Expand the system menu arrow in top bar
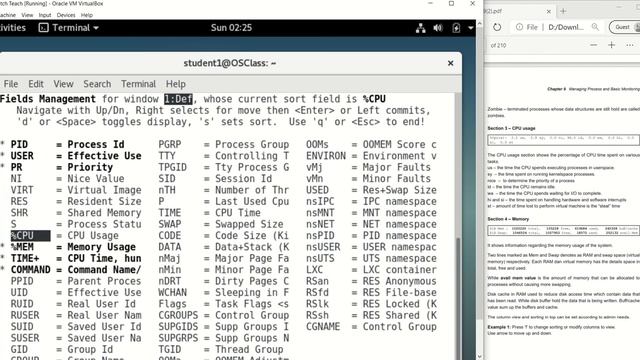The width and height of the screenshot is (640, 360). click(x=471, y=28)
